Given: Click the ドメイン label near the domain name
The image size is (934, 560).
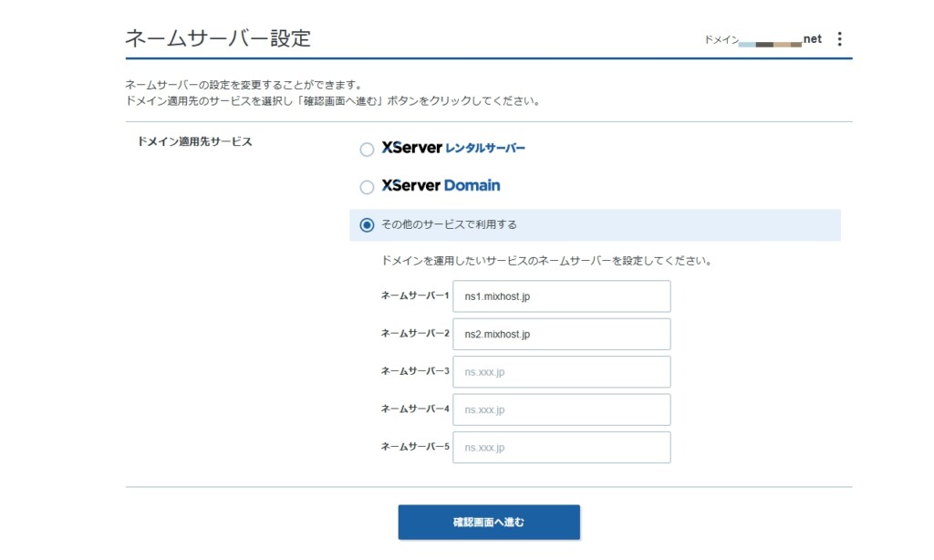Looking at the screenshot, I should (721, 40).
